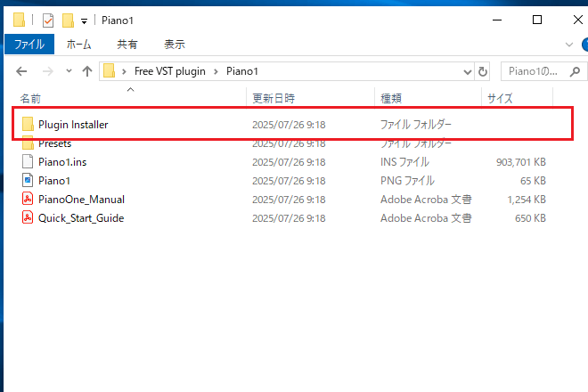
Task: Click the 903,701 KB size value
Action: (521, 162)
